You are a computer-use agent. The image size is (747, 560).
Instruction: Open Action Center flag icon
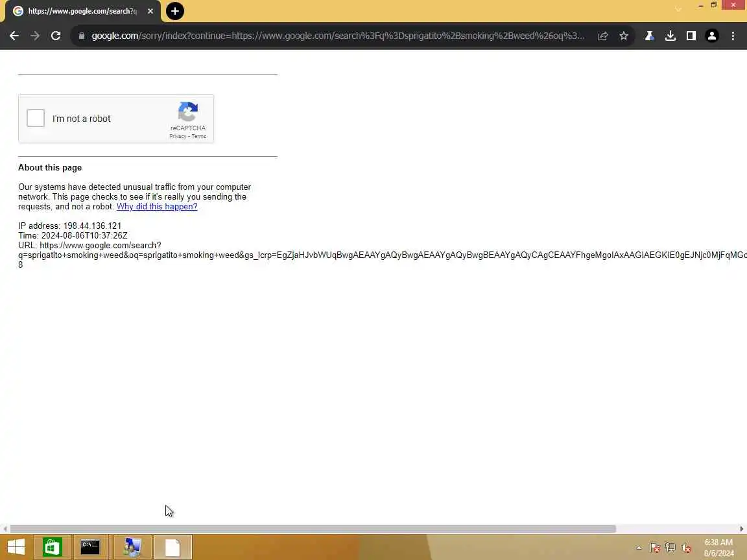655,548
